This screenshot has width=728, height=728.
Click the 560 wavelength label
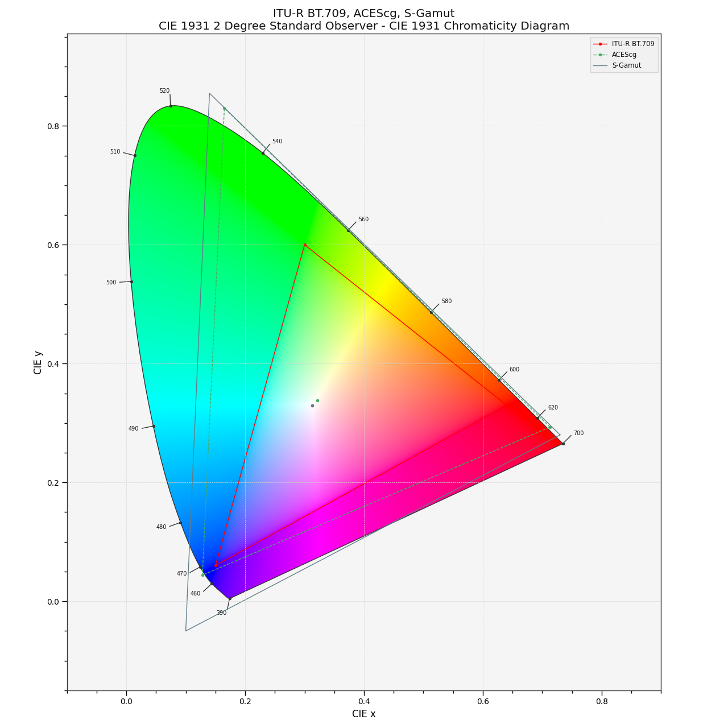tap(364, 219)
